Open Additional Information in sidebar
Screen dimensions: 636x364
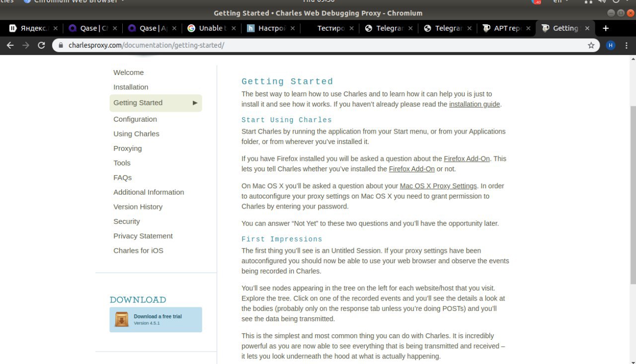[x=149, y=192]
